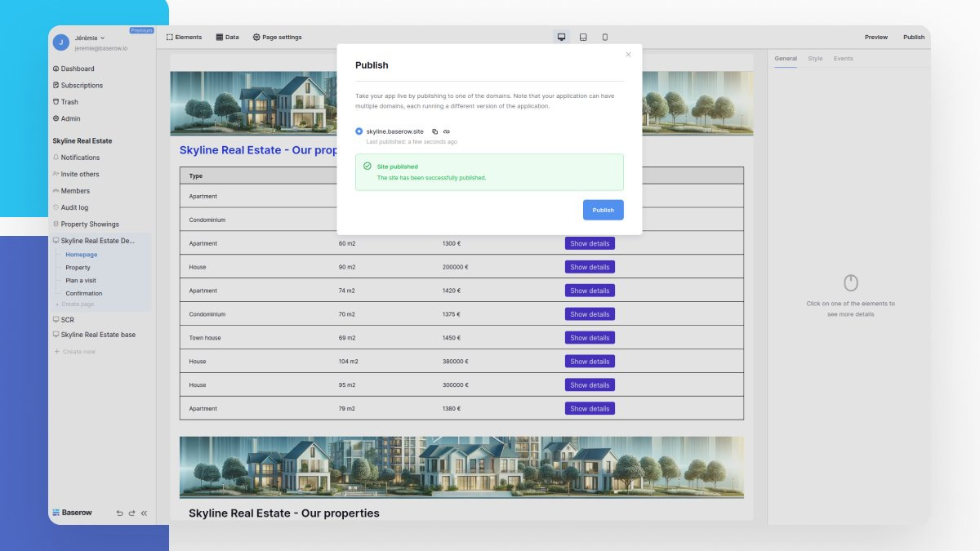This screenshot has width=980, height=551.
Task: Open the Skyline Real Estate workspace menu
Action: [x=82, y=141]
